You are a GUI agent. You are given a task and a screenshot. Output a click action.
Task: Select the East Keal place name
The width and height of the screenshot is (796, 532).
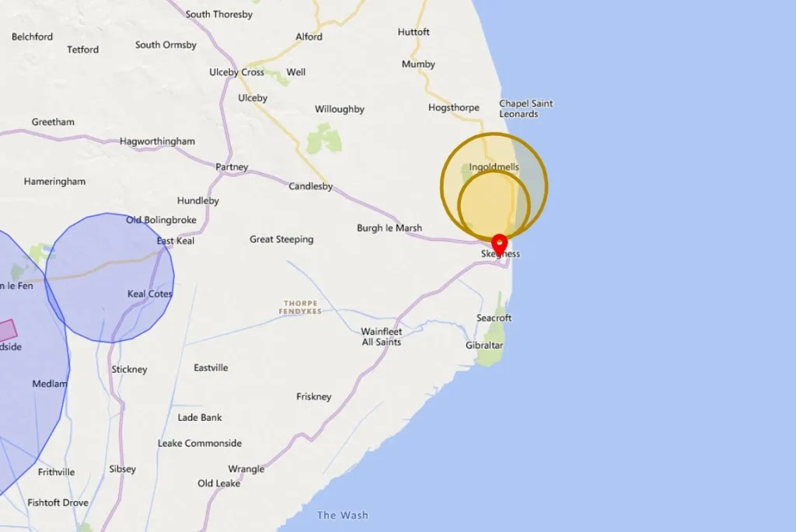pos(175,241)
